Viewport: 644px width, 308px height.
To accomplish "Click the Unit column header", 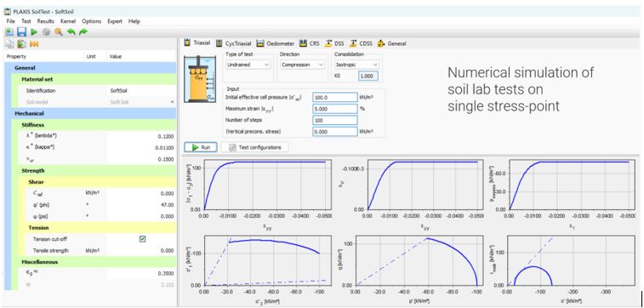I will [x=95, y=57].
